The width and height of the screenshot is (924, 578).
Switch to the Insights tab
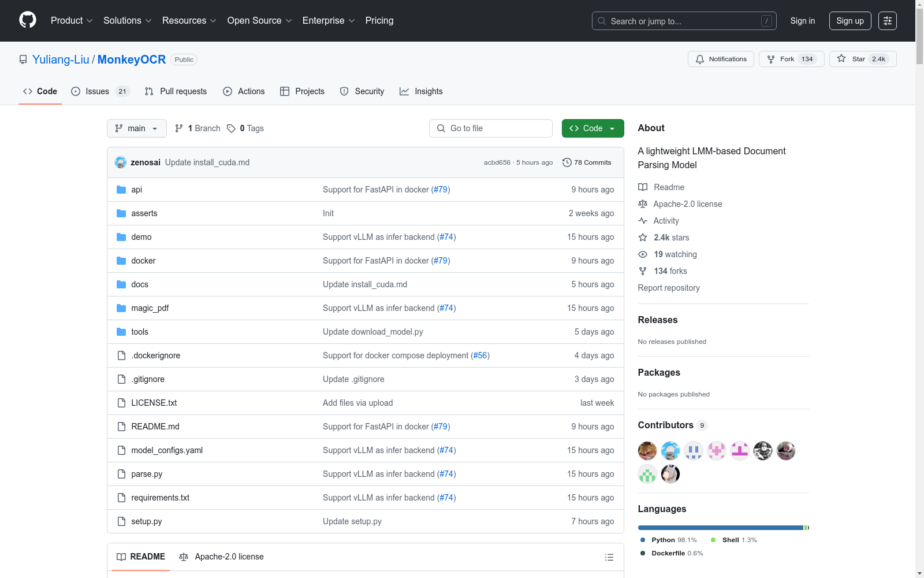[421, 91]
